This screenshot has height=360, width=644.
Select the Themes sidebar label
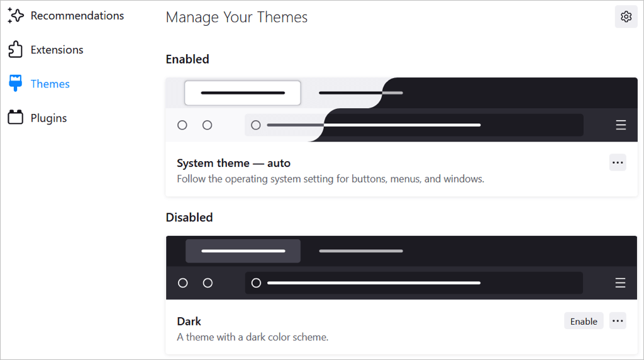point(50,84)
